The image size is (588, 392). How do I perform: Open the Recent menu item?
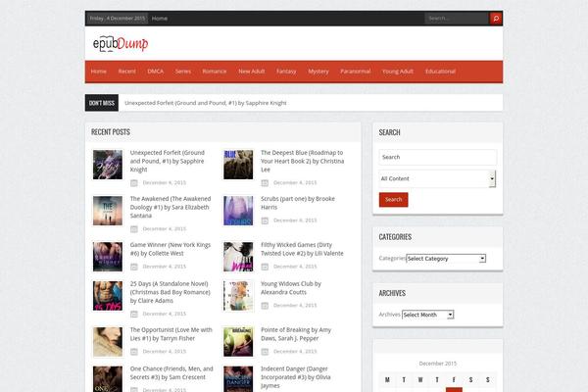tap(126, 72)
